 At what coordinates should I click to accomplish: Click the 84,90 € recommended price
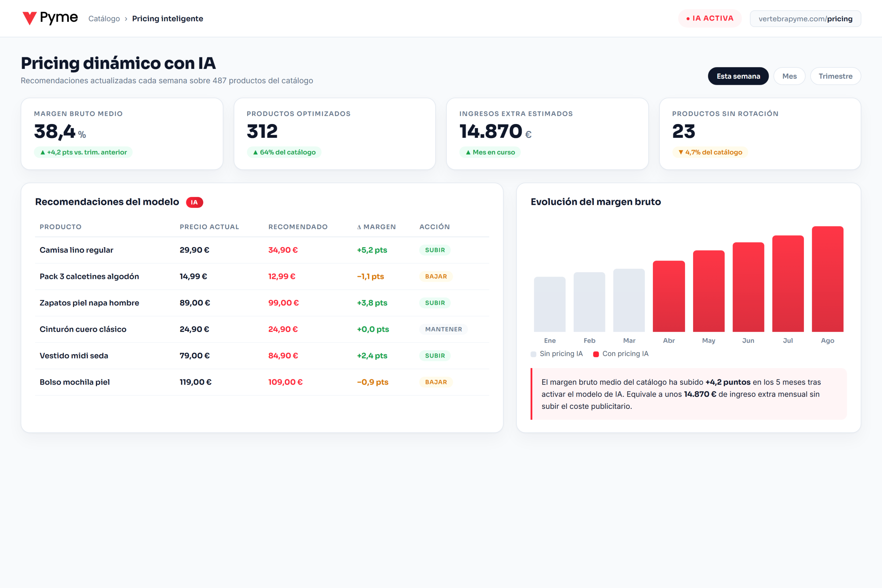[x=283, y=356]
